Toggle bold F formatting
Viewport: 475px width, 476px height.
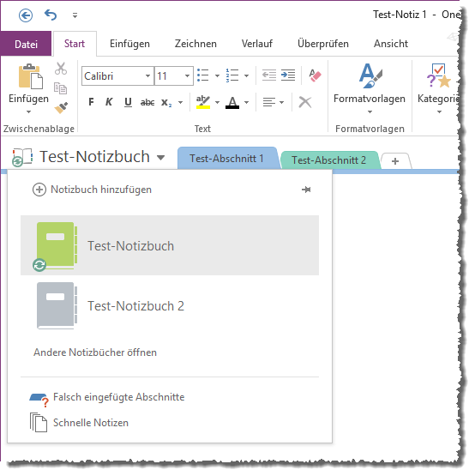[x=91, y=102]
